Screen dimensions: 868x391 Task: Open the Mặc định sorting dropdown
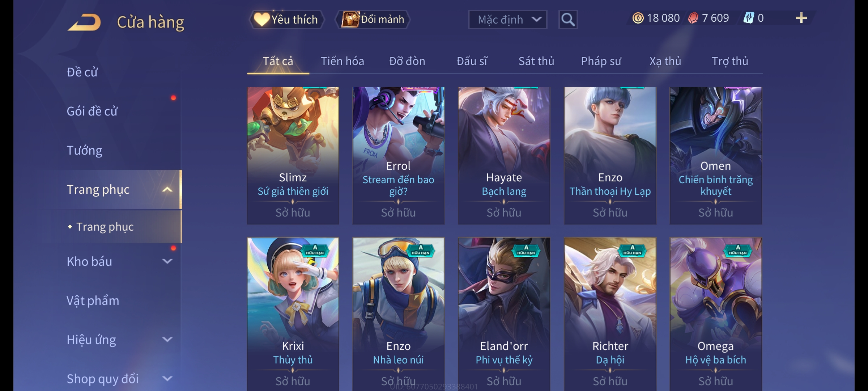click(x=507, y=20)
